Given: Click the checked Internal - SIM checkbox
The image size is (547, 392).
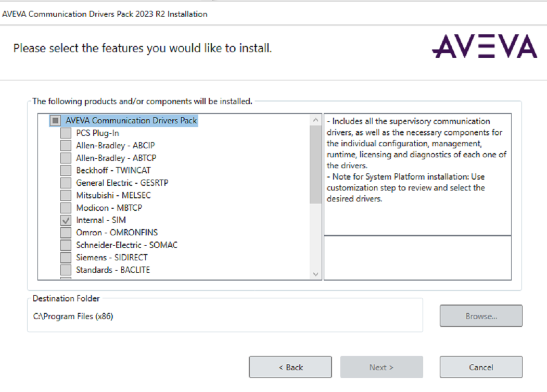Looking at the screenshot, I should tap(66, 220).
